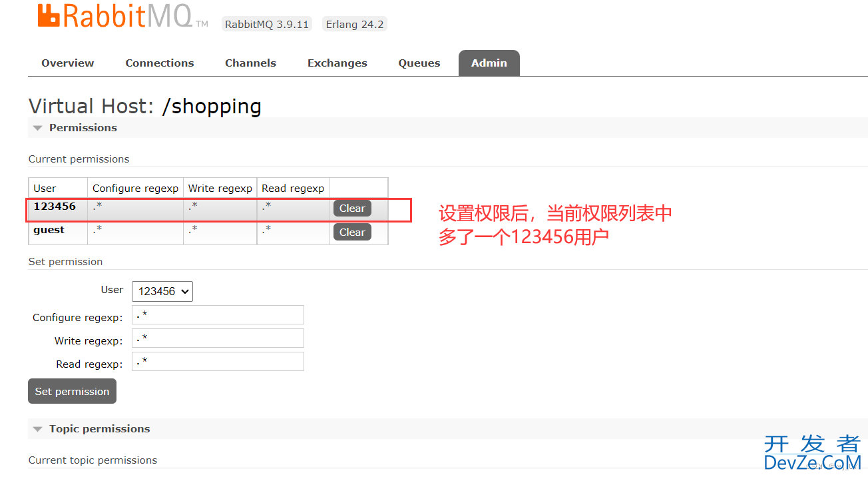
Task: Click the Set permission section label
Action: pyautogui.click(x=66, y=262)
